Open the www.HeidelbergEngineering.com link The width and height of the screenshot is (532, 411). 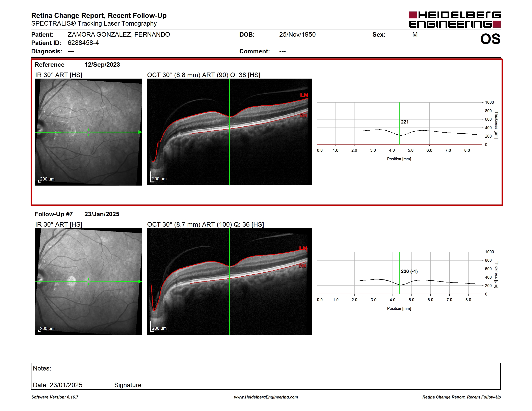266,397
